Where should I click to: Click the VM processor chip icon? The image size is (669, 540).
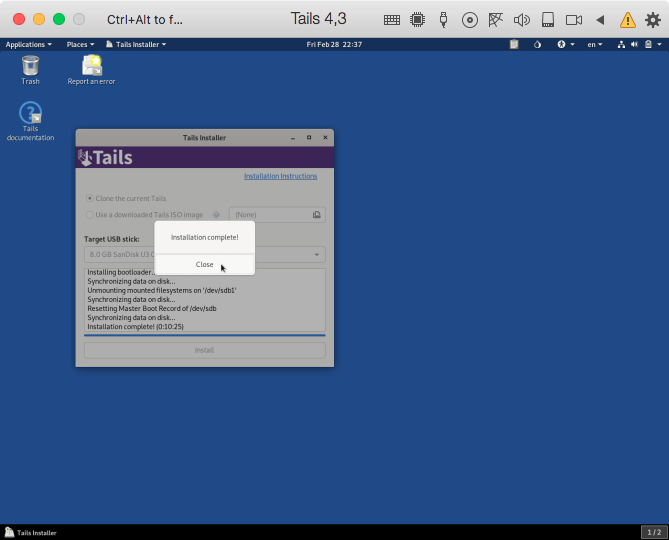[x=418, y=20]
